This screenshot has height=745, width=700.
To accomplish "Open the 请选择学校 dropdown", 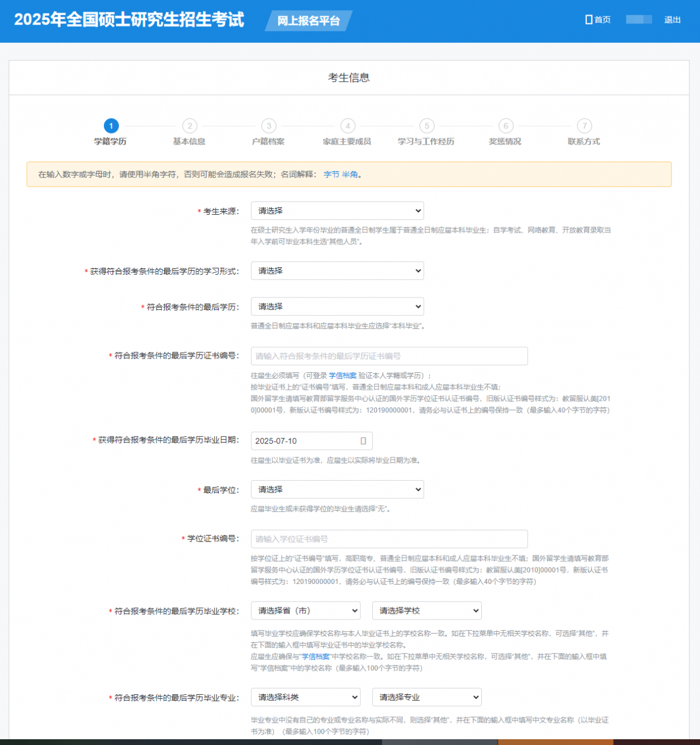I will [x=426, y=611].
